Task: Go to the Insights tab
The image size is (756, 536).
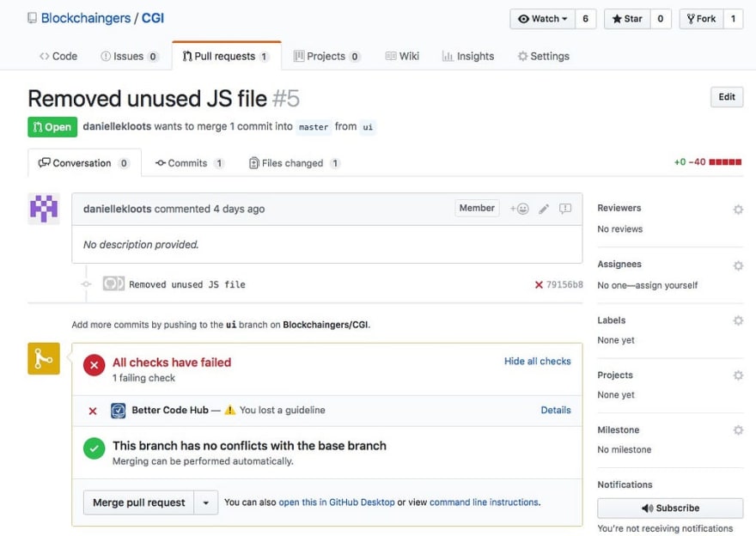Action: pyautogui.click(x=467, y=57)
